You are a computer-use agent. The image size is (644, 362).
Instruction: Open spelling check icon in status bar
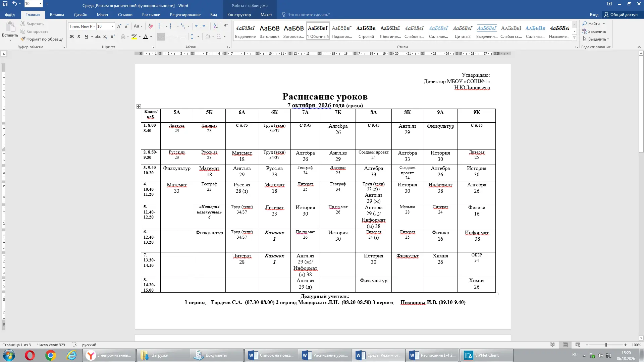74,345
